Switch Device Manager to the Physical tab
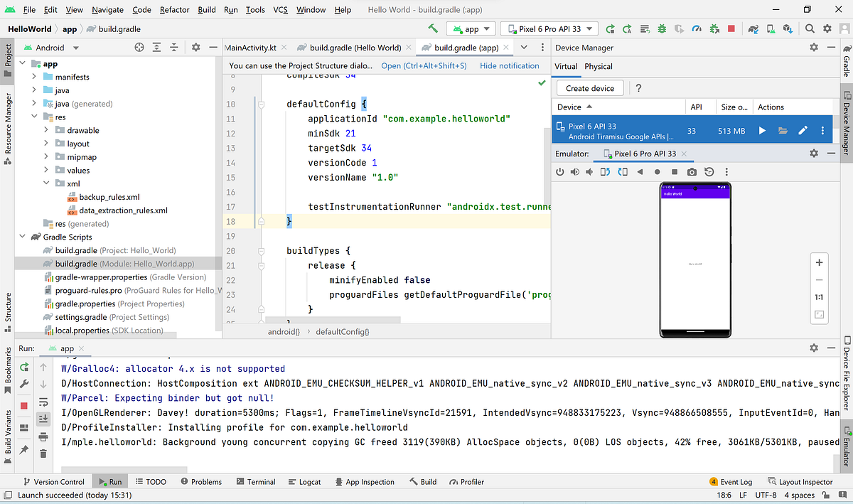This screenshot has height=504, width=853. (597, 66)
